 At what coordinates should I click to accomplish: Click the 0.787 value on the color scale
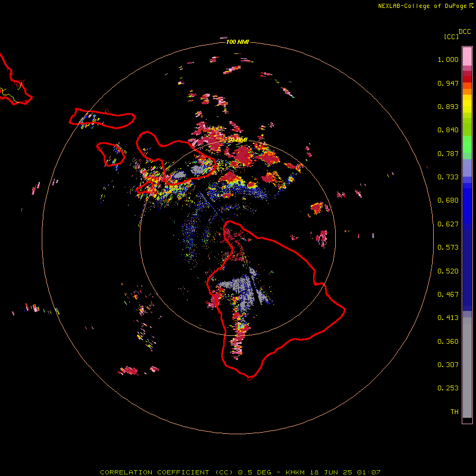point(448,153)
